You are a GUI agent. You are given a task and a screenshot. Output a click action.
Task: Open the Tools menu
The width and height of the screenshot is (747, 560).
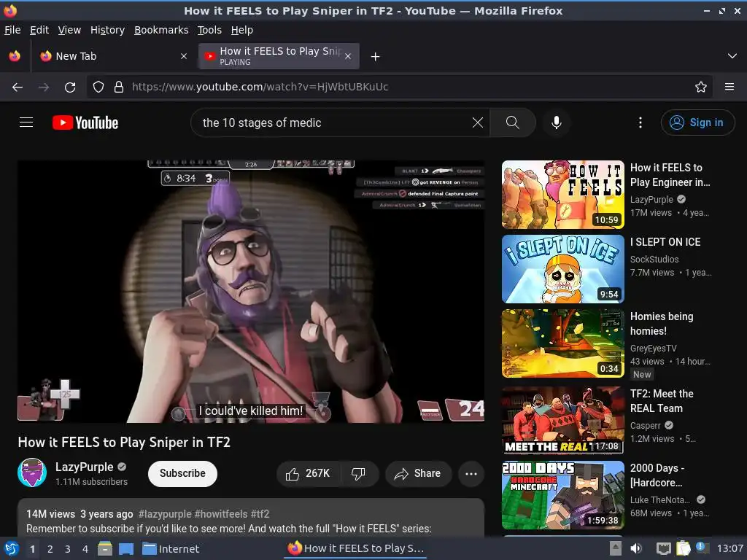(x=209, y=30)
